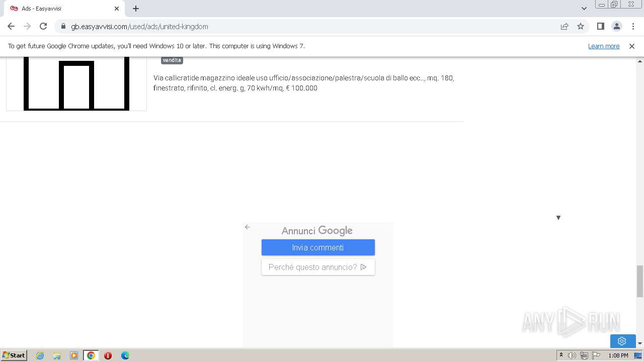Open the Windows Start menu

(x=14, y=355)
